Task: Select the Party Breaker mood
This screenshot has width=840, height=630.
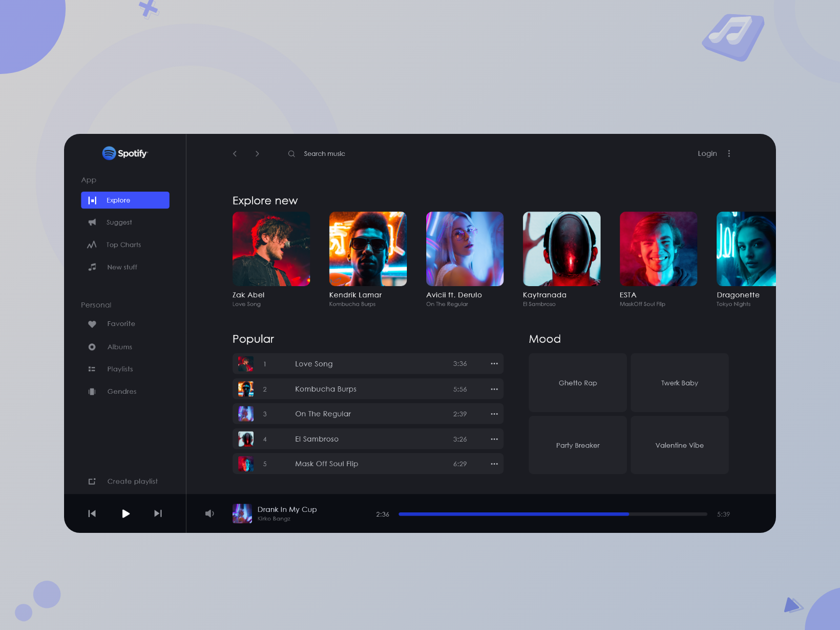Action: [x=577, y=445]
